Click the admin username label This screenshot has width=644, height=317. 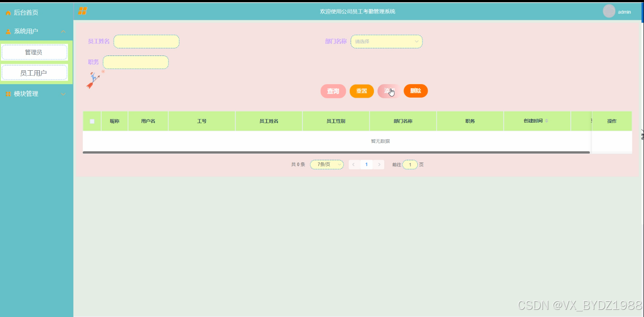click(624, 12)
